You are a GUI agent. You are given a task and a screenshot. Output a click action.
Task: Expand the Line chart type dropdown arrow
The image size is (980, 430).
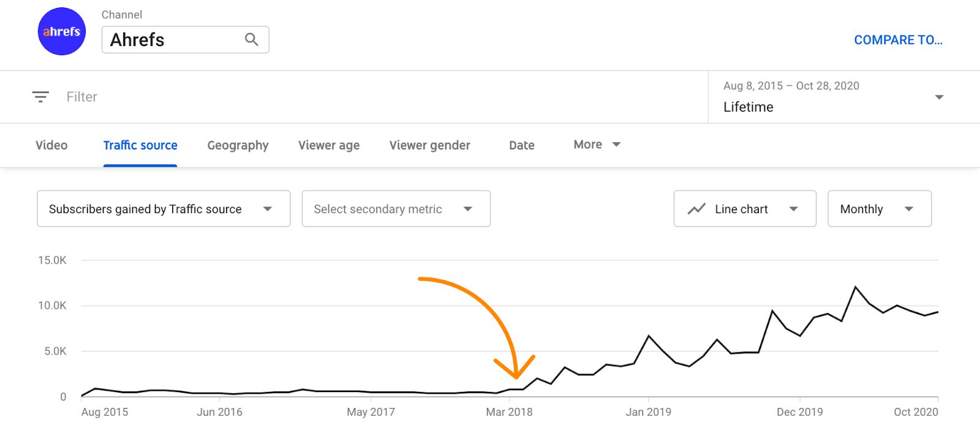(794, 208)
